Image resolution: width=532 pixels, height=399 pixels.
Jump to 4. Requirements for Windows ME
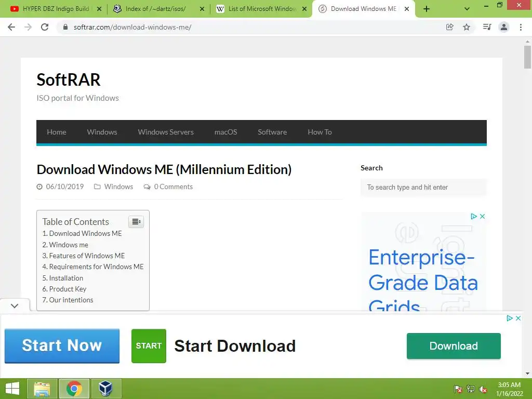pos(93,267)
